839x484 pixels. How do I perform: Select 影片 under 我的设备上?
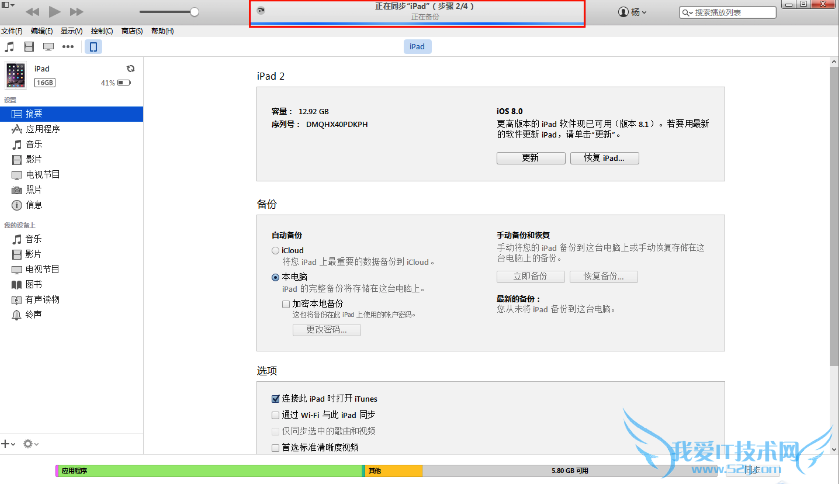pos(71,254)
